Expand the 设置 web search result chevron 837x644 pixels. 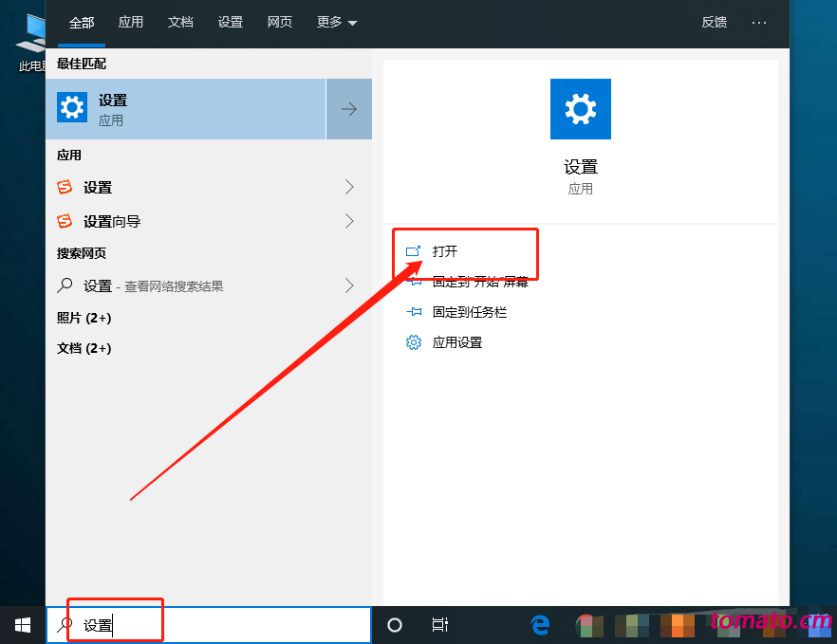click(349, 285)
